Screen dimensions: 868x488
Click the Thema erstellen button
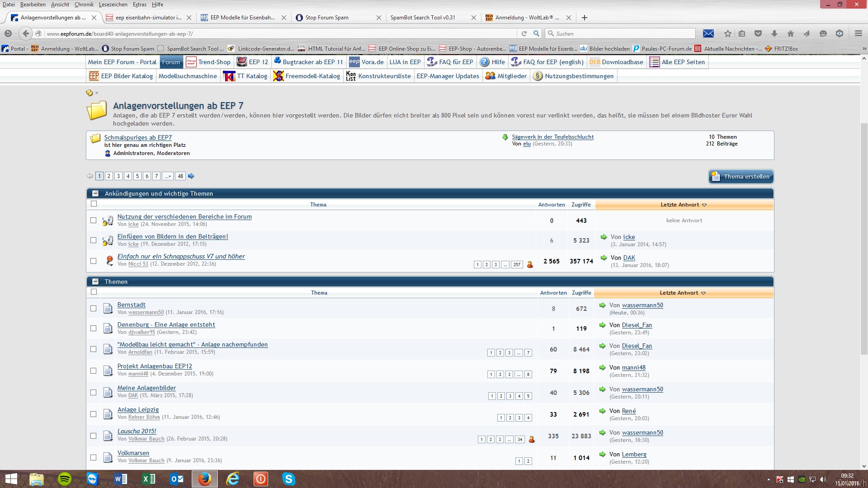pos(741,177)
